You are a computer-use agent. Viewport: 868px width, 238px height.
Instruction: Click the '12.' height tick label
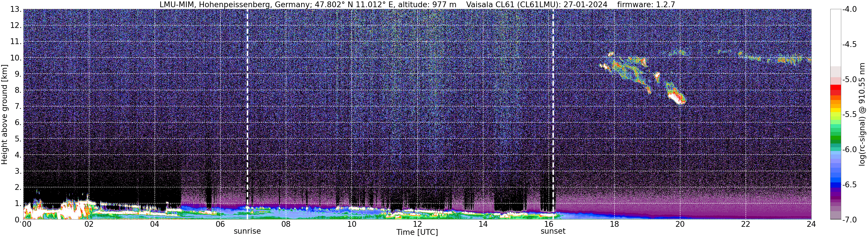[16, 26]
